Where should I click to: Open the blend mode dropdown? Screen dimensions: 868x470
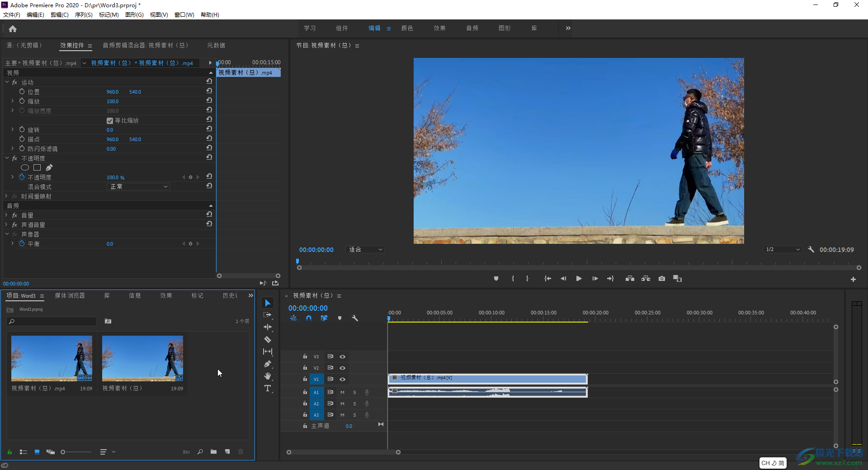[x=138, y=186]
